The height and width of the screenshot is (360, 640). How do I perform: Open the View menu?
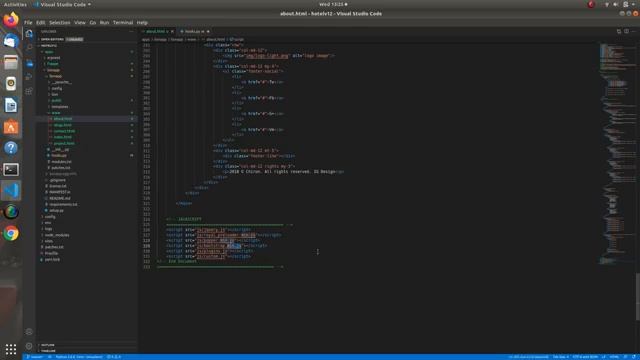80,22
